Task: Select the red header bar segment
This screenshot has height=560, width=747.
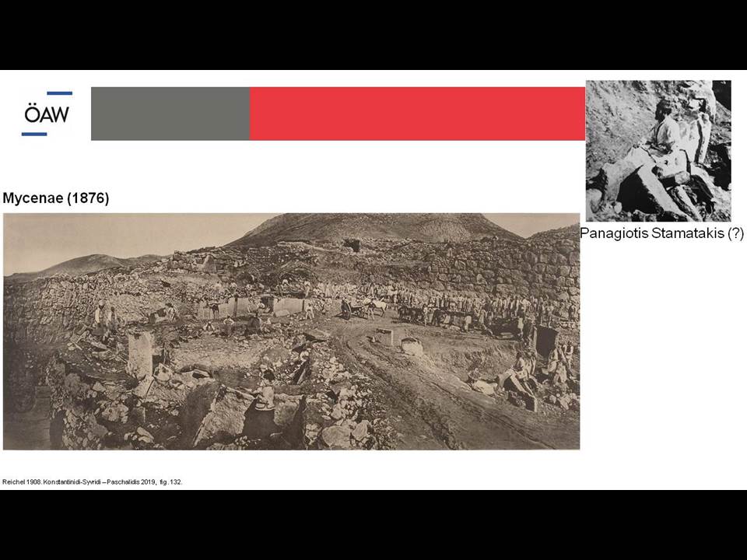Action: point(417,114)
